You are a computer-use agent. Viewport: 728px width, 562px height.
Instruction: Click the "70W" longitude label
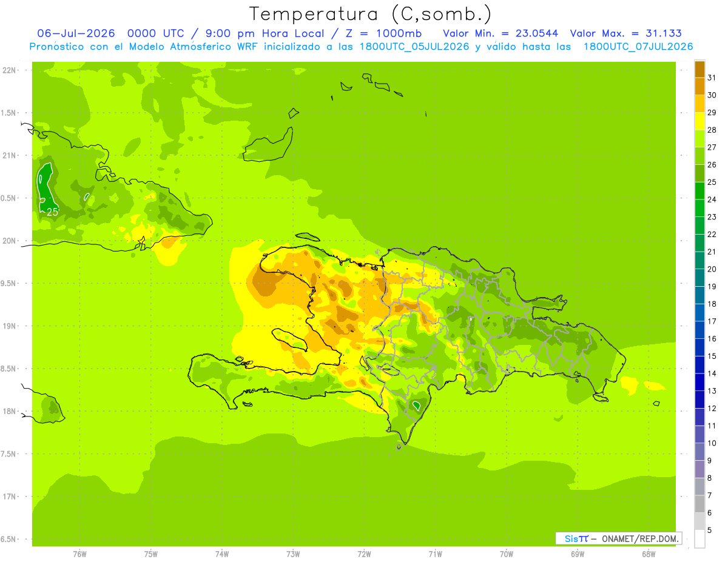507,554
